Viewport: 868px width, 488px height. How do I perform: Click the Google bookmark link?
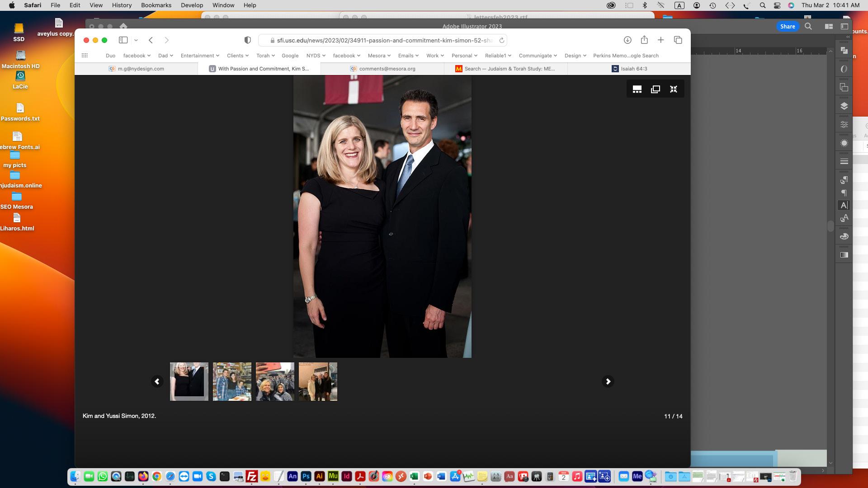click(x=290, y=56)
